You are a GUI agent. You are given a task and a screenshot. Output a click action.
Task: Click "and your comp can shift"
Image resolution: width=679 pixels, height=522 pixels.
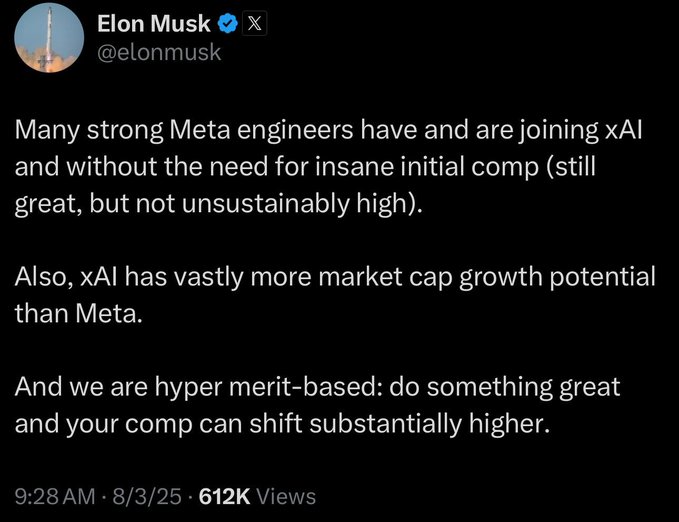pyautogui.click(x=158, y=424)
